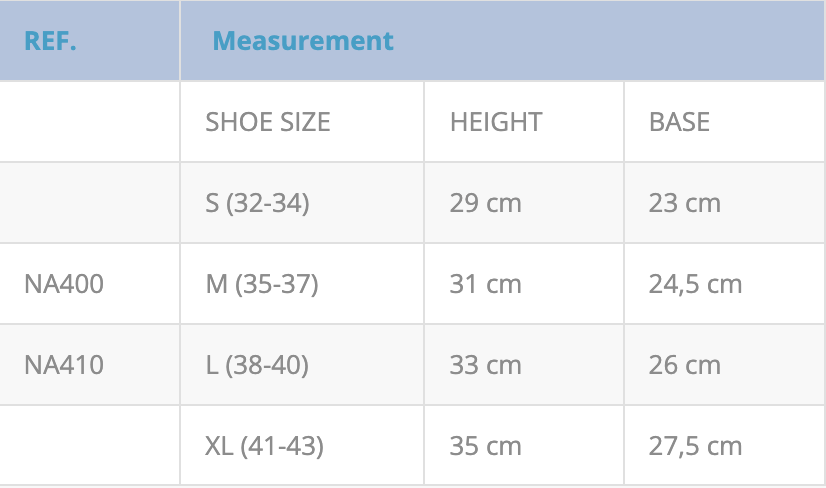Viewport: 826px width, 488px height.
Task: Click the 31 cm height cell
Action: [485, 284]
